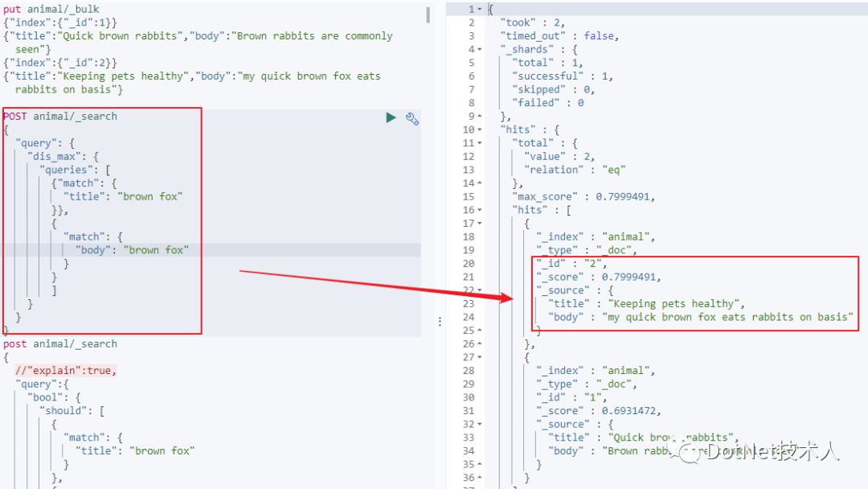This screenshot has width=868, height=489.
Task: Fold the "_source" block at line 32
Action: 480,424
